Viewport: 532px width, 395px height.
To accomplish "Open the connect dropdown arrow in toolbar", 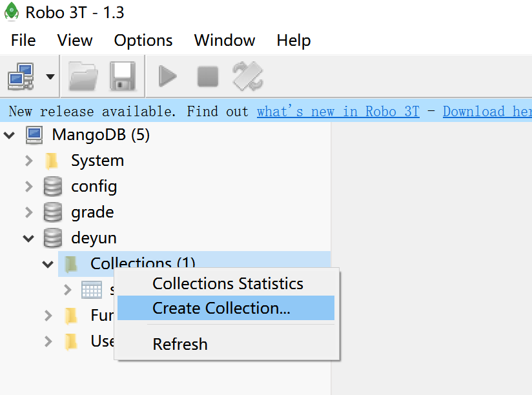I will tap(50, 77).
